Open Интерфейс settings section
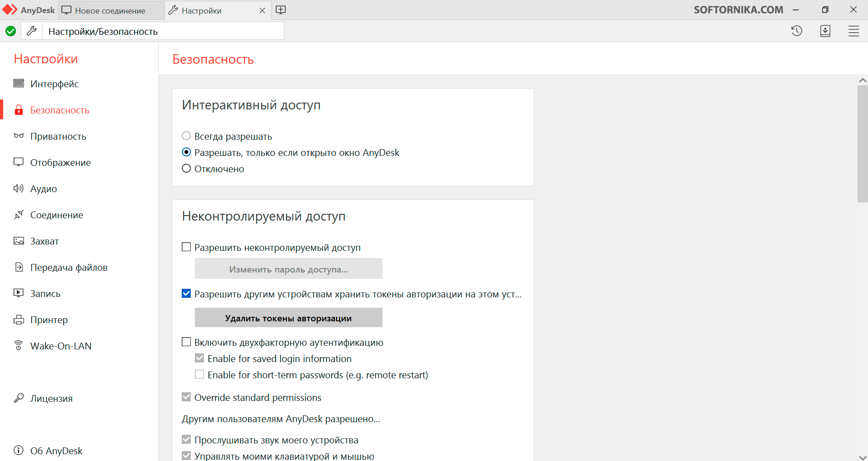Image resolution: width=868 pixels, height=461 pixels. pos(54,84)
